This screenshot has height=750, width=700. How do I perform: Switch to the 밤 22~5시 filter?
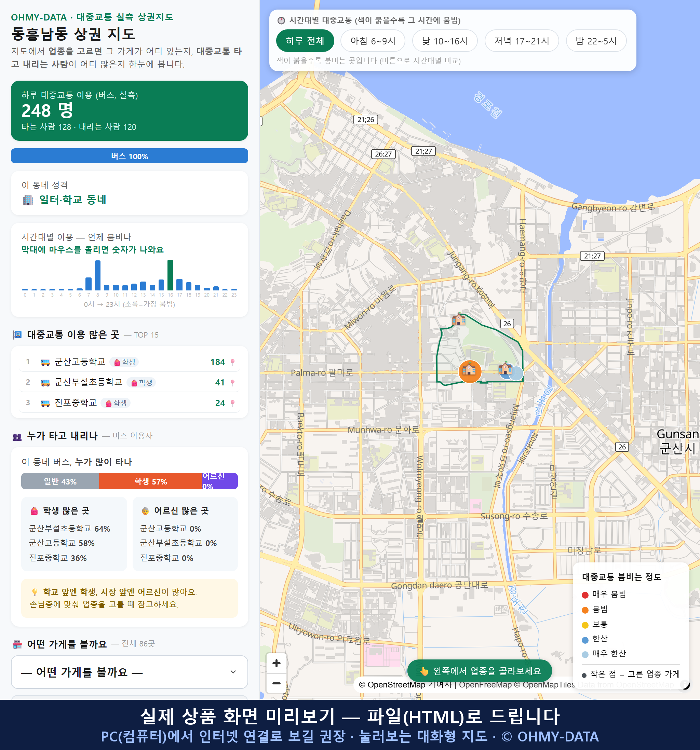coord(596,41)
